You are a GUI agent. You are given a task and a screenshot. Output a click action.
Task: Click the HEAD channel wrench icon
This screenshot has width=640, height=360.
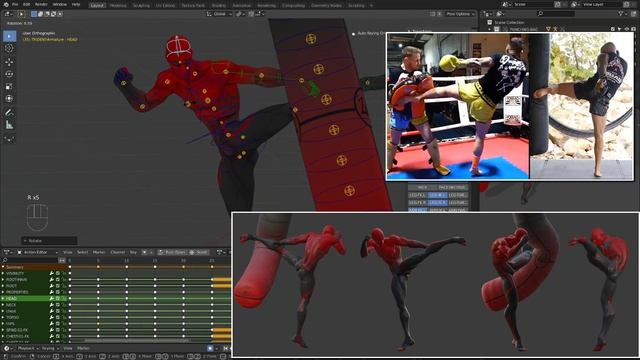(52, 298)
